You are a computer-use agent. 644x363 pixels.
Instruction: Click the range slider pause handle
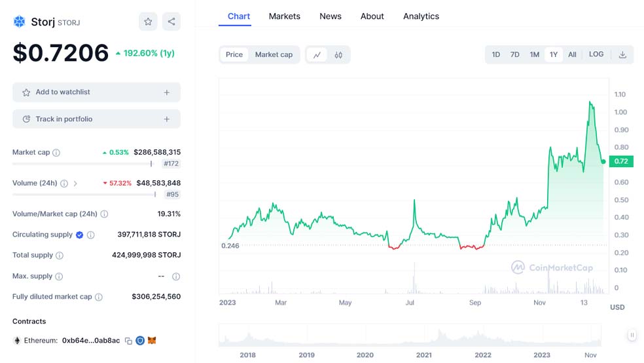(x=632, y=335)
